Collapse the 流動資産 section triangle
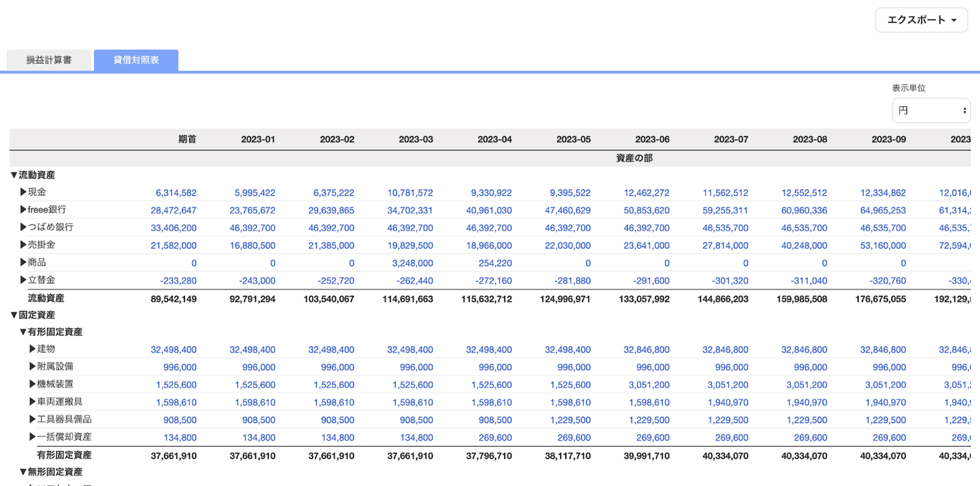 point(14,176)
